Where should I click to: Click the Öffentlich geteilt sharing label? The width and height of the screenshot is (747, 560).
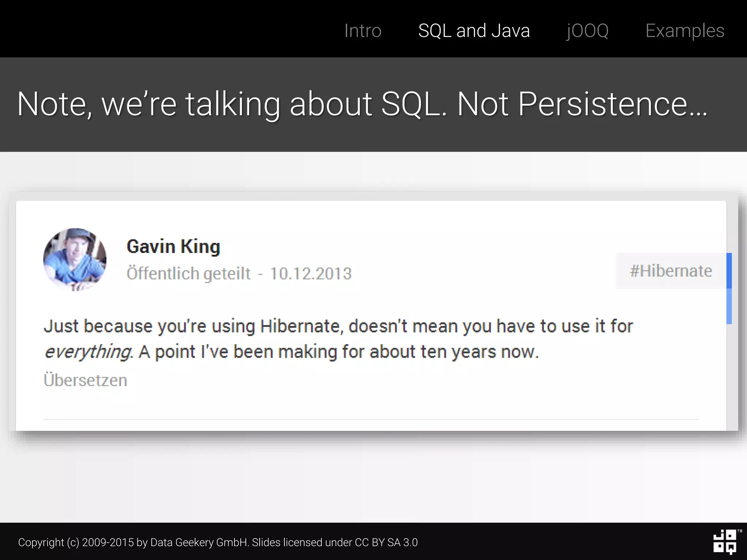click(x=189, y=273)
